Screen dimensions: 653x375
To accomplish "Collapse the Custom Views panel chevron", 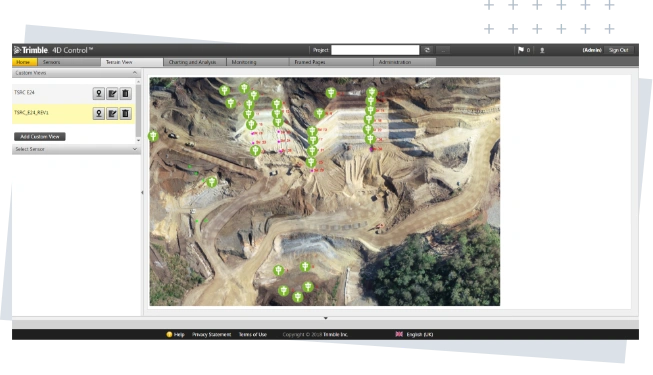I will tap(135, 72).
